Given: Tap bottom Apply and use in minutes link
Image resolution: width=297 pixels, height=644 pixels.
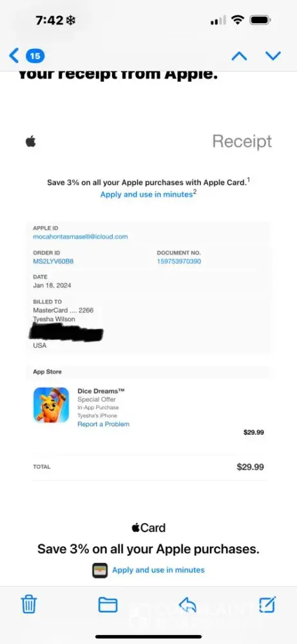Looking at the screenshot, I should (x=158, y=570).
